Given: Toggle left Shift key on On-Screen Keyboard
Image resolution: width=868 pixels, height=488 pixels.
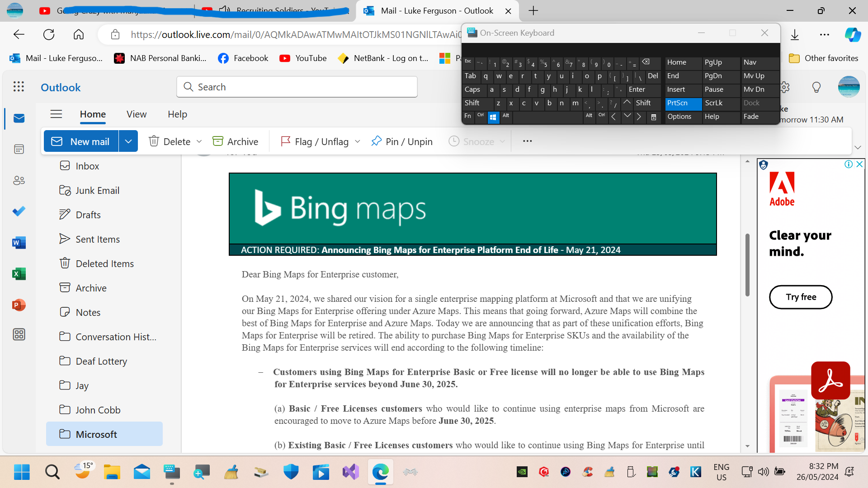Looking at the screenshot, I should (477, 103).
